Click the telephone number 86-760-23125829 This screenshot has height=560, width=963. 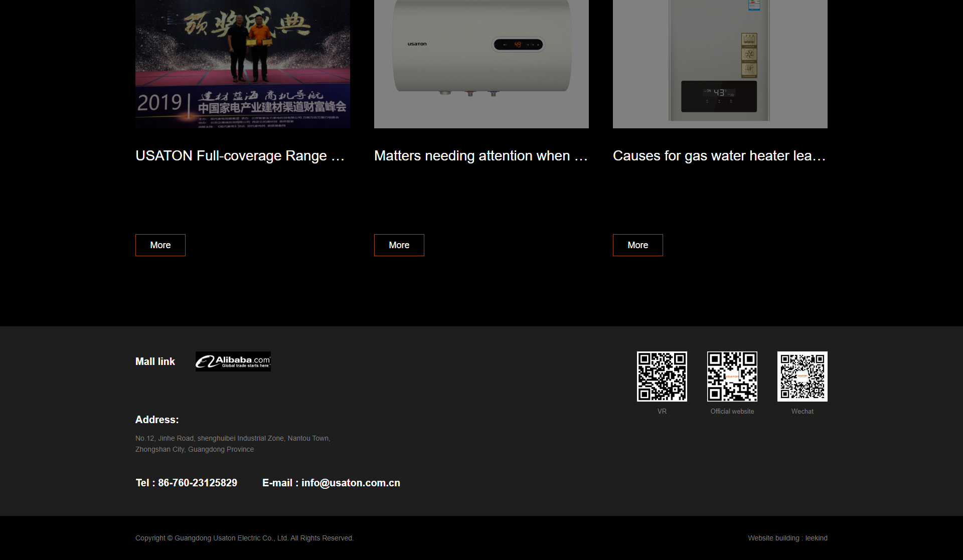197,483
